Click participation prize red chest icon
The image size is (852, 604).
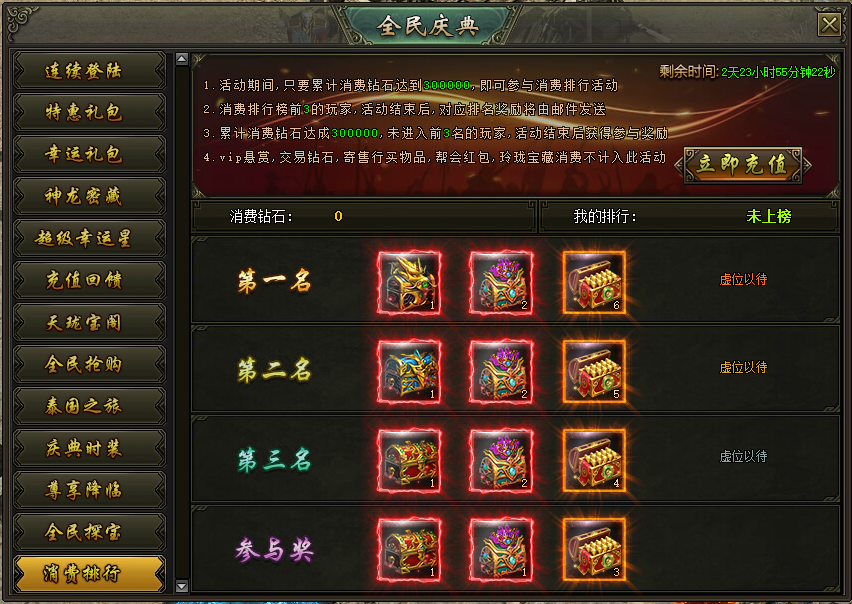tap(409, 550)
